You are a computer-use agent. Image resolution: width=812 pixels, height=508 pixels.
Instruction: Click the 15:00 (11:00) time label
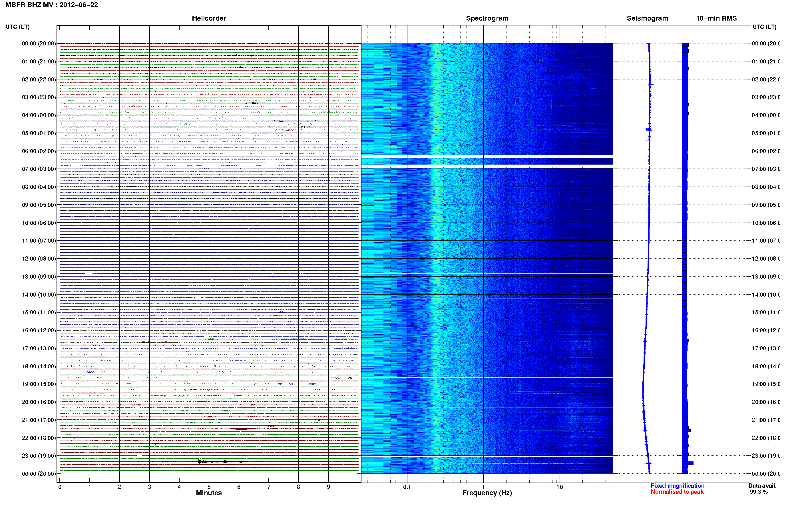click(39, 312)
